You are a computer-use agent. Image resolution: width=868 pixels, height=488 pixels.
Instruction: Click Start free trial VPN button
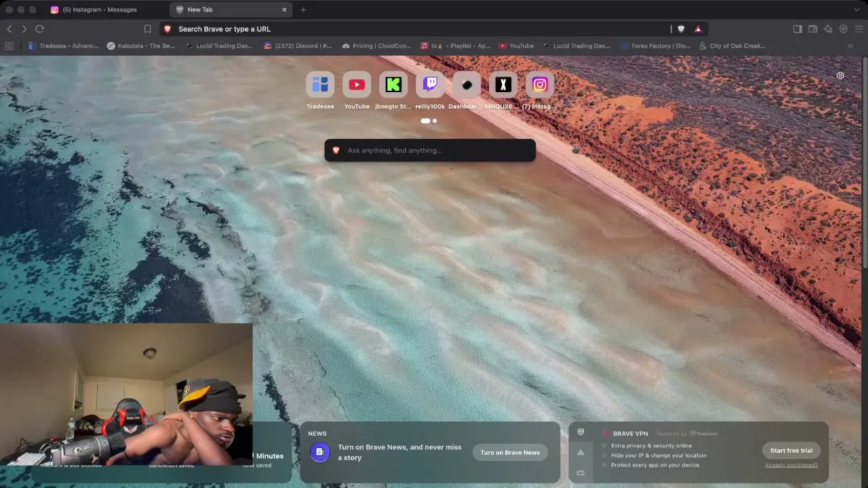(791, 450)
